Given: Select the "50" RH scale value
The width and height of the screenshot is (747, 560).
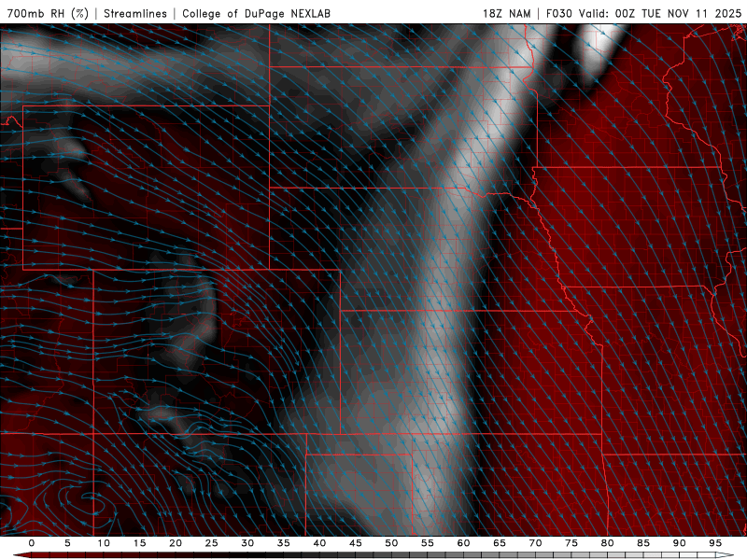Looking at the screenshot, I should click(391, 543).
